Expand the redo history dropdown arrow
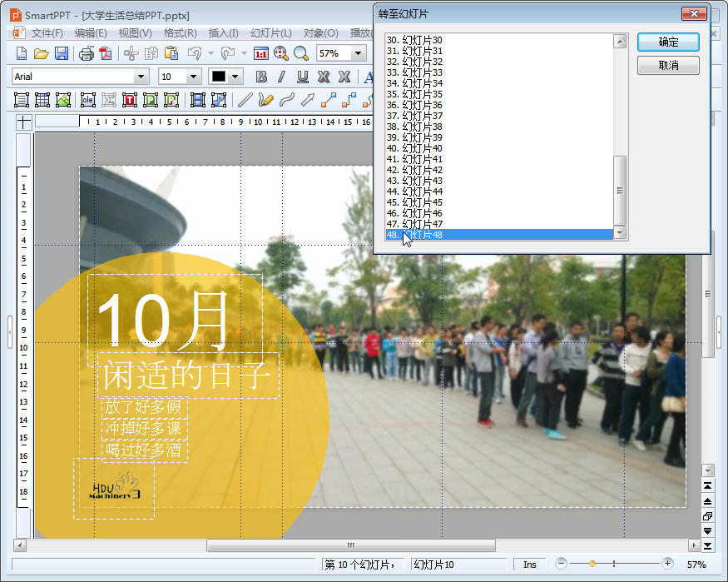This screenshot has height=582, width=728. [244, 53]
